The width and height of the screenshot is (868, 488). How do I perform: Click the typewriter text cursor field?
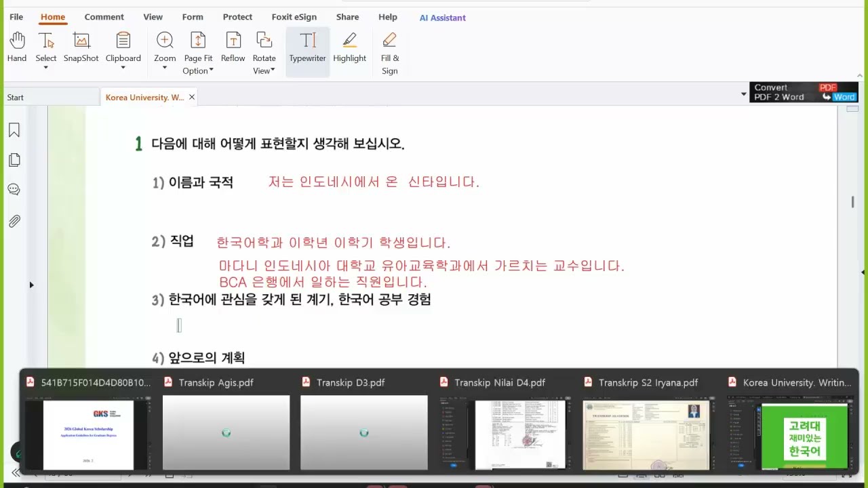tap(179, 325)
